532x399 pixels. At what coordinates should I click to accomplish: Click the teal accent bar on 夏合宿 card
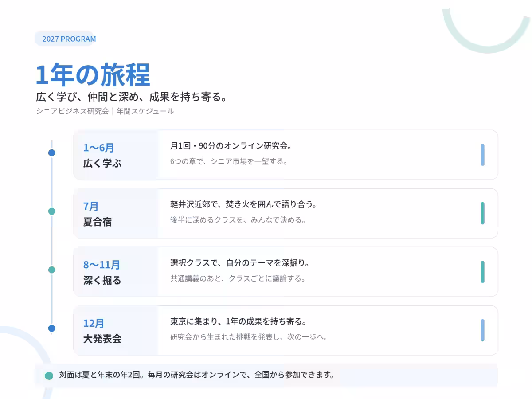pos(482,213)
